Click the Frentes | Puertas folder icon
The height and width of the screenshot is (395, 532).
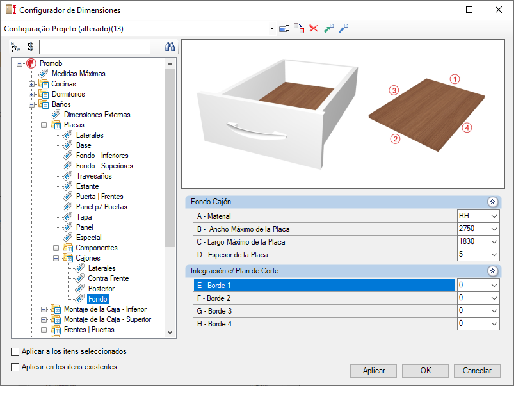click(x=56, y=330)
